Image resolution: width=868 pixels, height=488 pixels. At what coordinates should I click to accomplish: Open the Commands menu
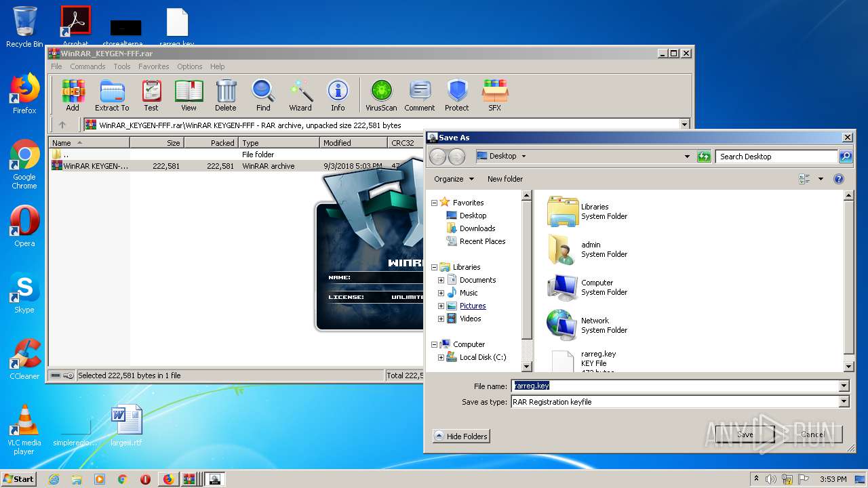tap(87, 66)
